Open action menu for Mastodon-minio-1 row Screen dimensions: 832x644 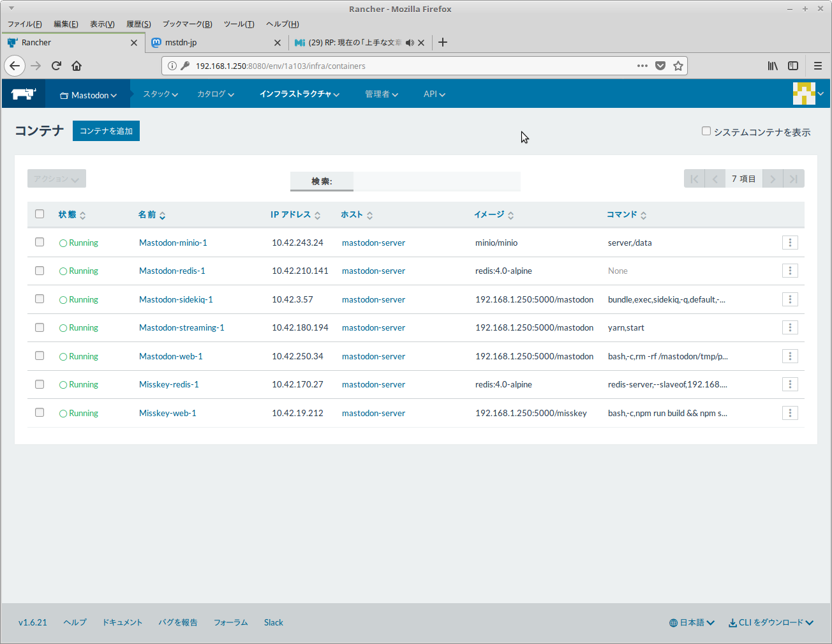(790, 243)
